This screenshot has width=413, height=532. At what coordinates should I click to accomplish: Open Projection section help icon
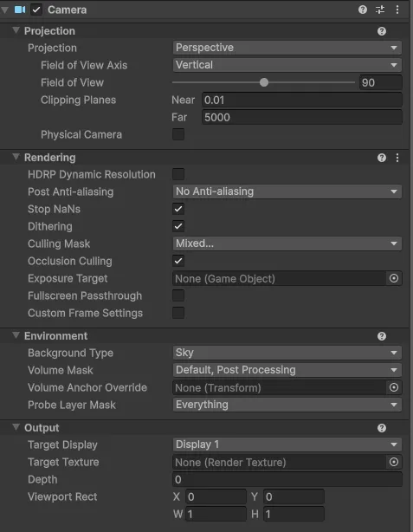tap(382, 31)
